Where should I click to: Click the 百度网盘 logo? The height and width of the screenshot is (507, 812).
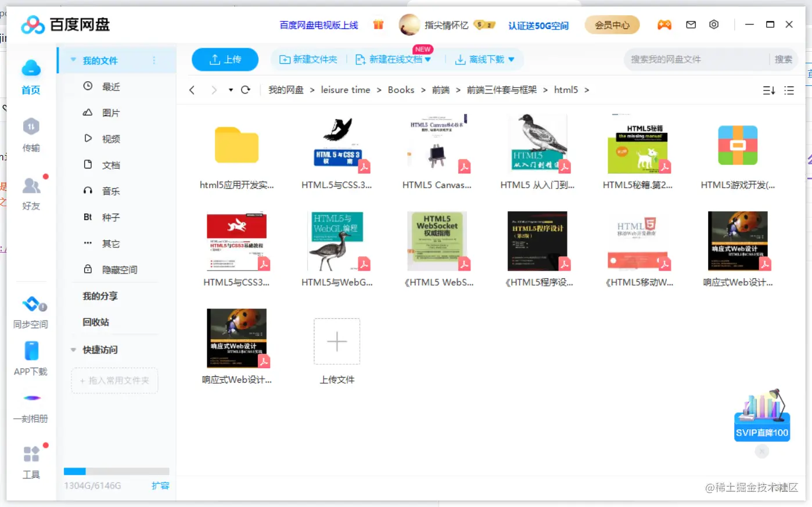pyautogui.click(x=66, y=24)
